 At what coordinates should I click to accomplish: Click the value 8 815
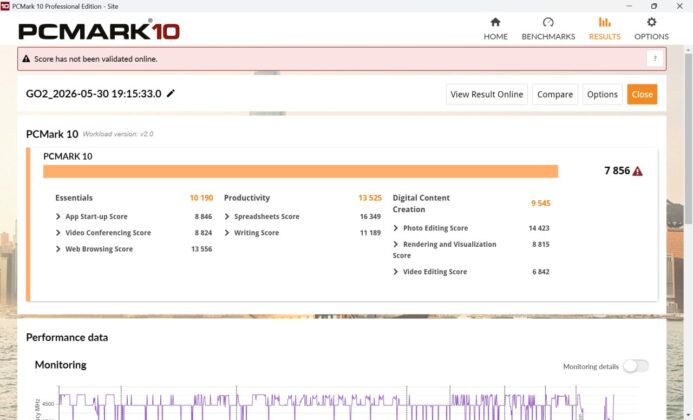click(541, 244)
